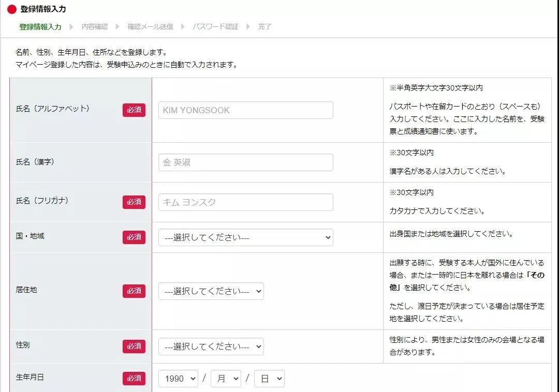
Task: Click the 必須 badge for 性別
Action: (x=134, y=346)
